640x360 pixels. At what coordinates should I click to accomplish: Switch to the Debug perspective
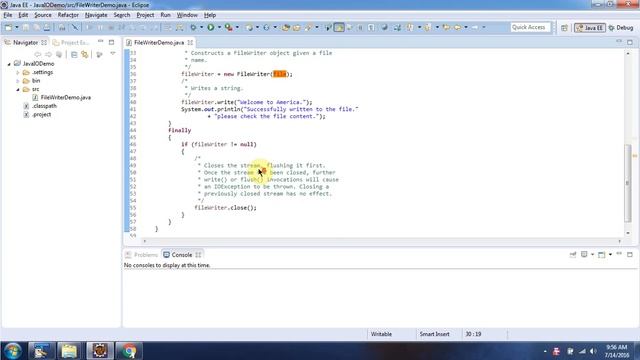[621, 28]
